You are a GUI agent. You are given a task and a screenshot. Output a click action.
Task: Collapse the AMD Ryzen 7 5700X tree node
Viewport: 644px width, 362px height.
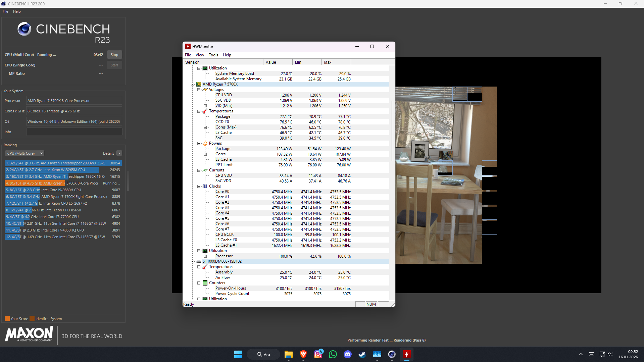coord(193,84)
